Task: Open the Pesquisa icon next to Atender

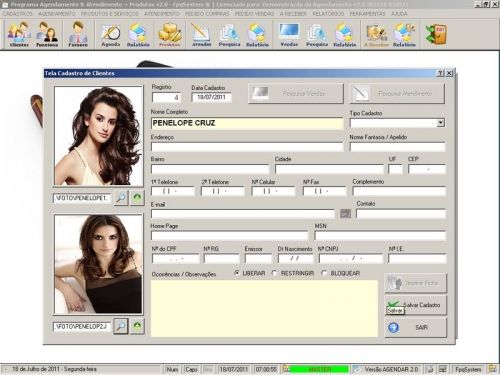Action: click(x=229, y=34)
